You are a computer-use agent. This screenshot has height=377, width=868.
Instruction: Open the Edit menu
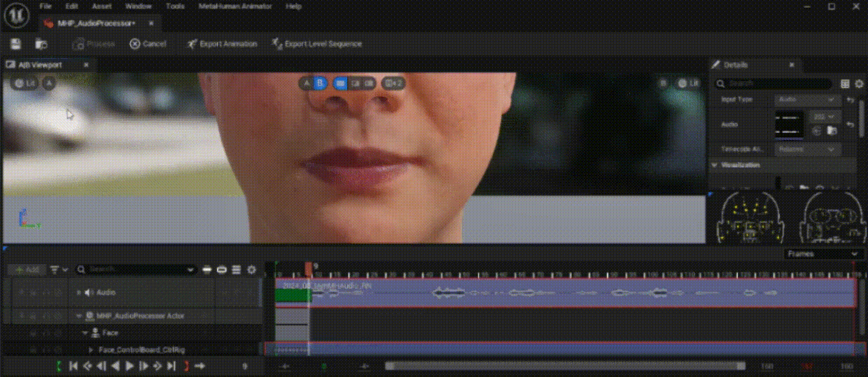71,6
